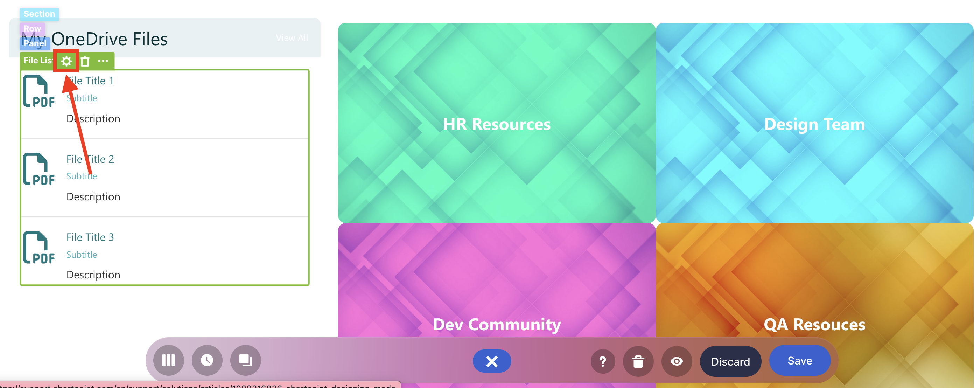Save the page design

[799, 360]
